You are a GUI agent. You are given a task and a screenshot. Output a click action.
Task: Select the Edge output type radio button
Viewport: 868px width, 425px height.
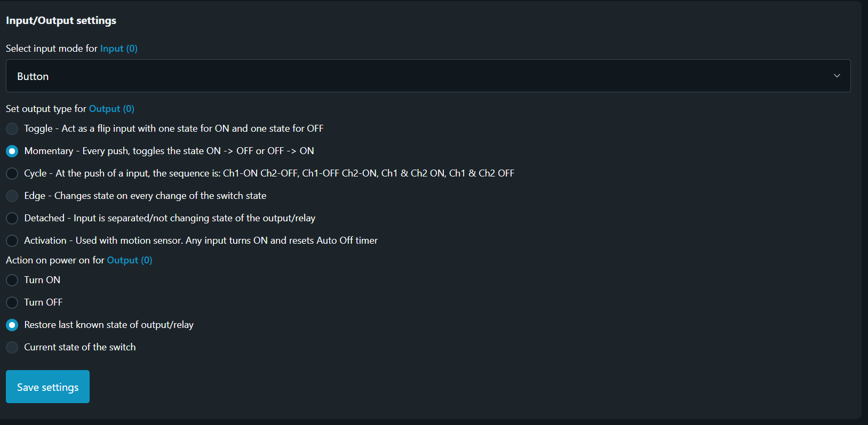[x=12, y=196]
